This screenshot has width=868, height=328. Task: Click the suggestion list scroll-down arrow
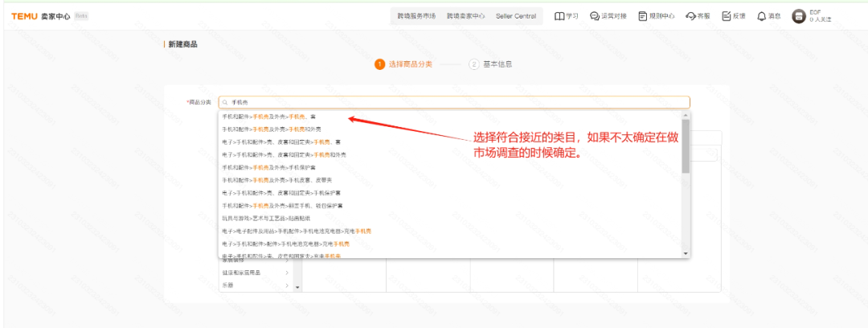686,253
